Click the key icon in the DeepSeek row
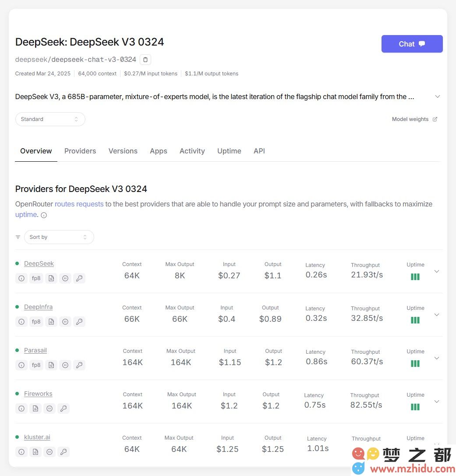456x476 pixels. coord(79,278)
